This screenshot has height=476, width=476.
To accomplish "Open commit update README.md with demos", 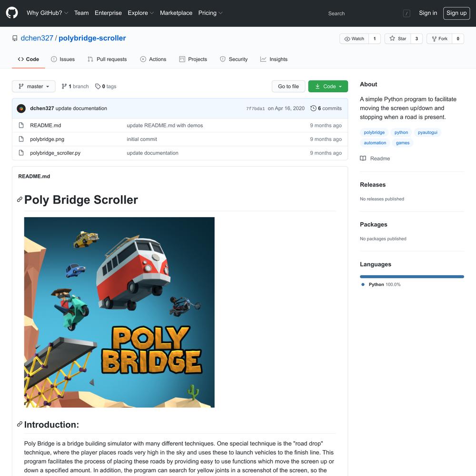I will coord(165,125).
